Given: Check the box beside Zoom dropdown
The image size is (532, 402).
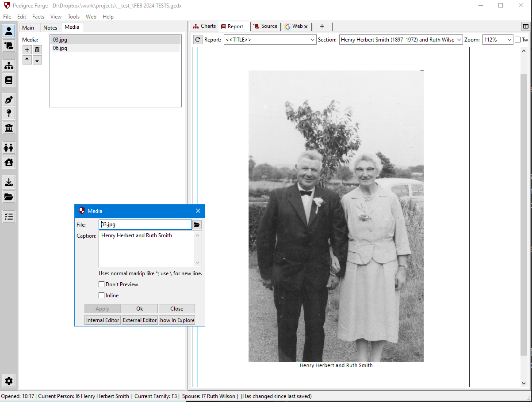Looking at the screenshot, I should (517, 40).
